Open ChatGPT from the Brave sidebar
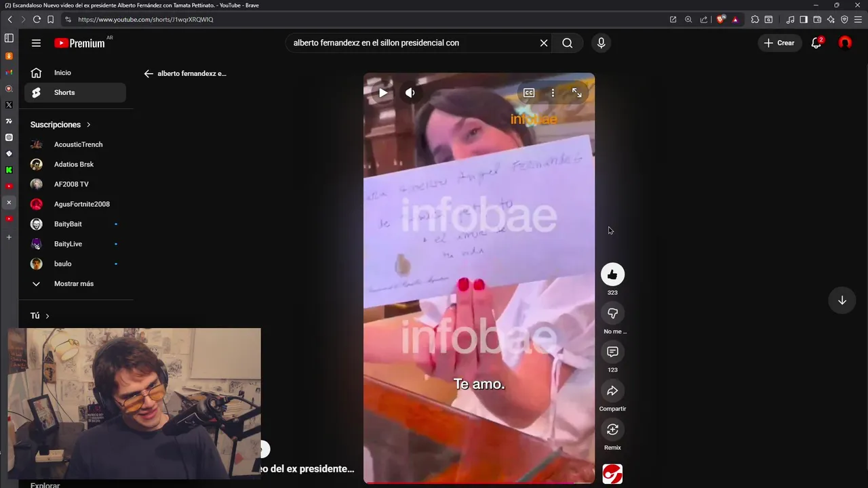Image resolution: width=868 pixels, height=488 pixels. pyautogui.click(x=9, y=138)
